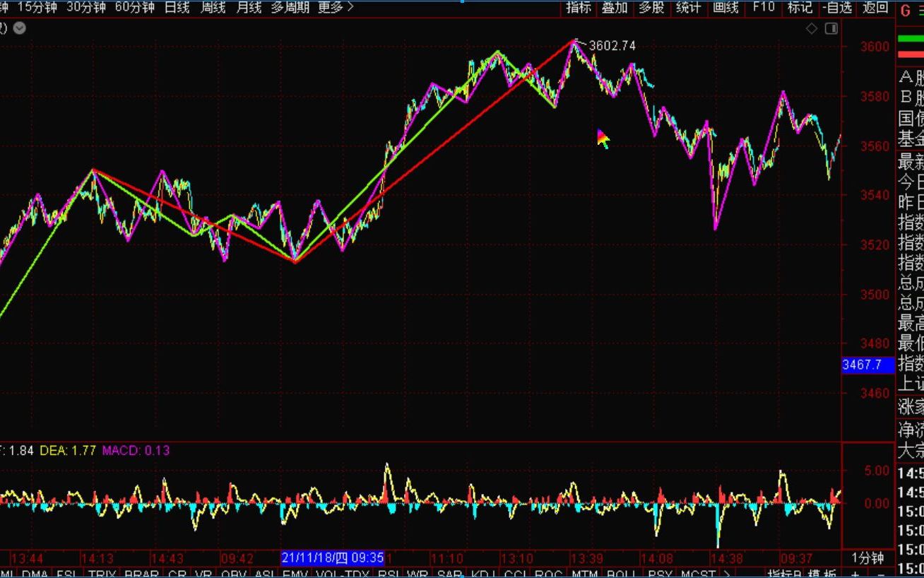Click the 1分钟 period label
This screenshot has width=924, height=578.
867,558
